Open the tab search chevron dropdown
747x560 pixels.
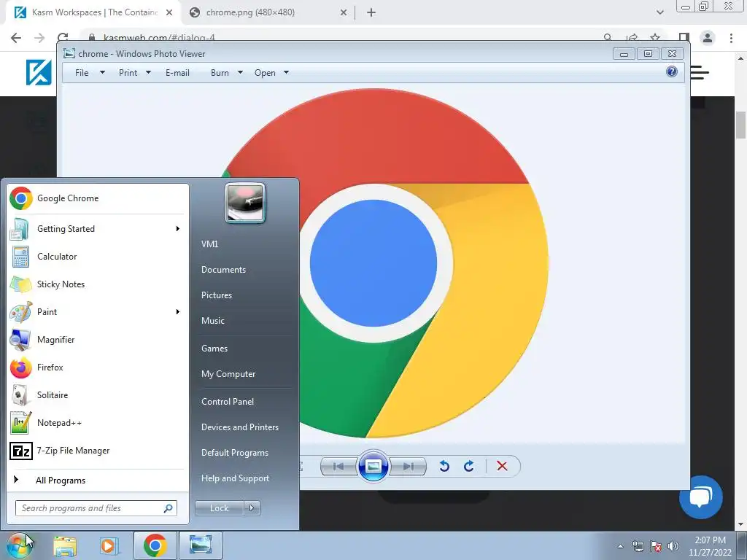(659, 12)
